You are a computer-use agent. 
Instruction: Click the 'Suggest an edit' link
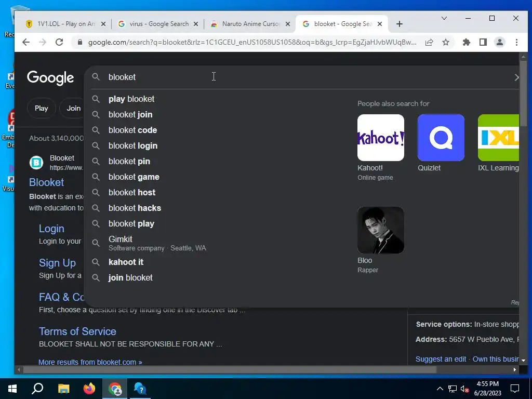pyautogui.click(x=441, y=359)
